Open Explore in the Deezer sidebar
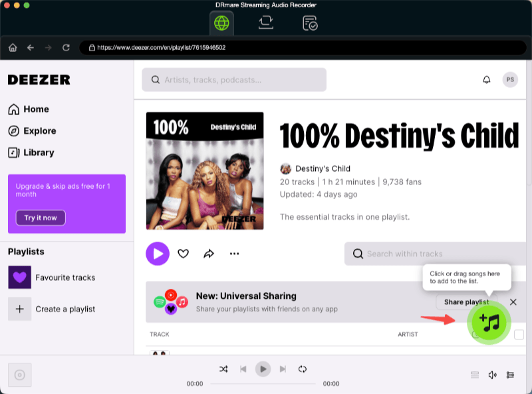This screenshot has height=394, width=532. pos(32,130)
